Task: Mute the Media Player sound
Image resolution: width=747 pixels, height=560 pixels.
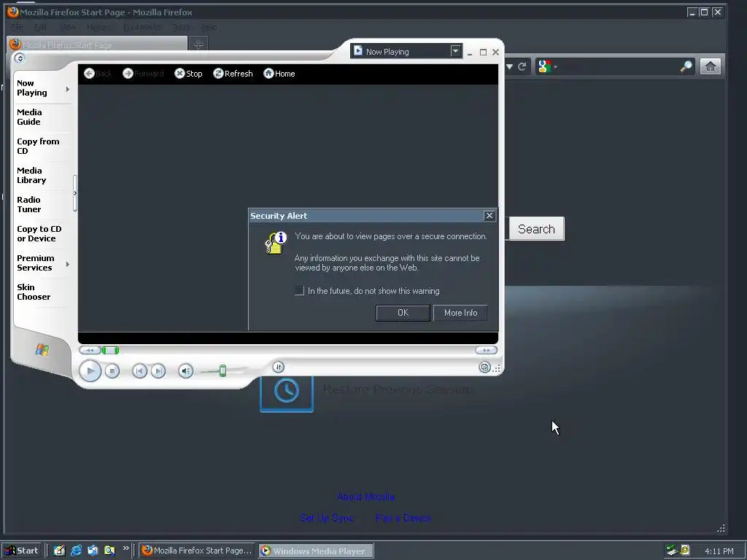Action: click(x=186, y=371)
